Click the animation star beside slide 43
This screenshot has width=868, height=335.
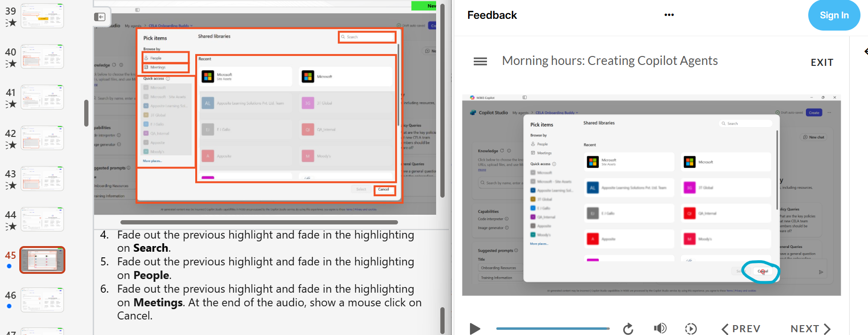11,185
